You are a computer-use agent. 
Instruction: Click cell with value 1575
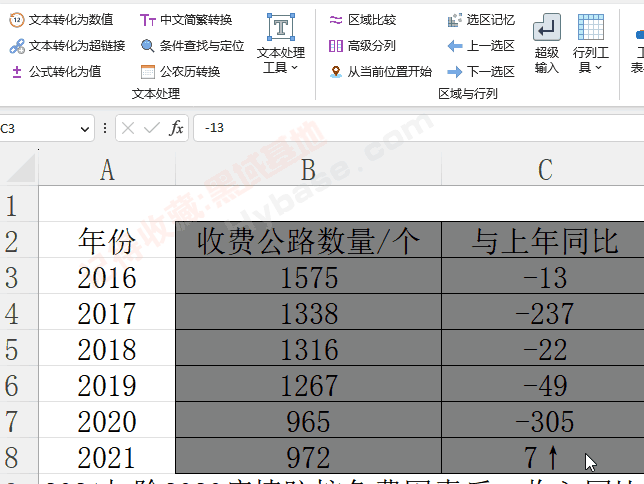pos(308,276)
